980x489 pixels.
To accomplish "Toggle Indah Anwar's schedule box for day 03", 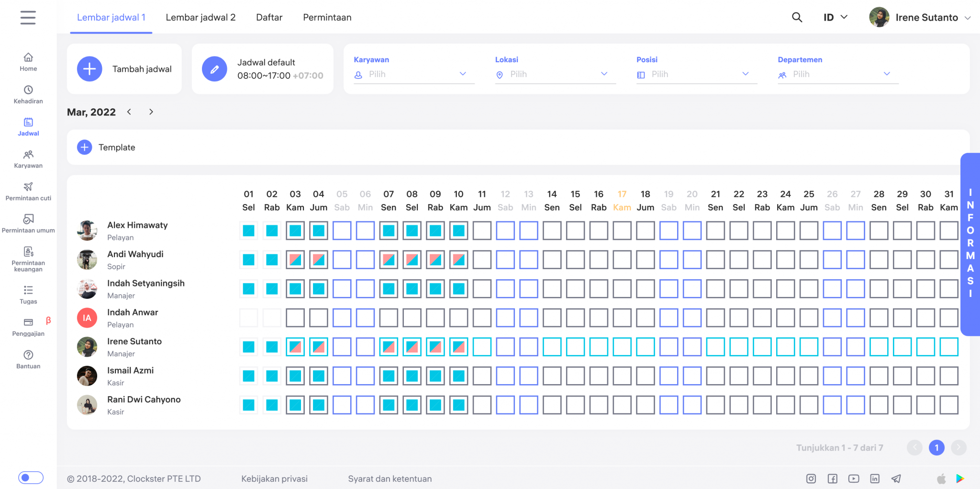I will (x=295, y=318).
